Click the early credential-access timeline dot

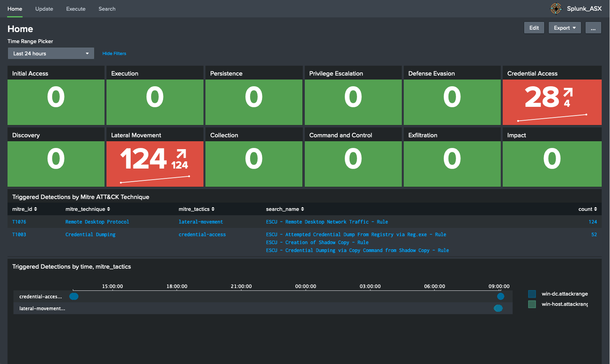(x=74, y=296)
